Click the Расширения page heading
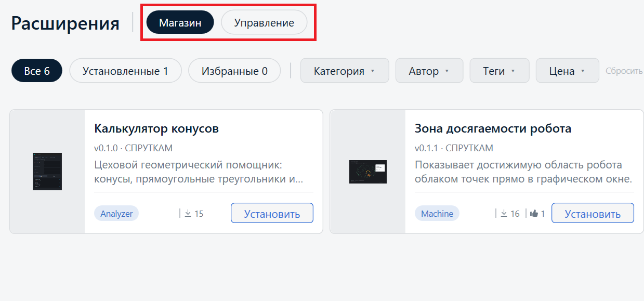The image size is (644, 301). [65, 23]
